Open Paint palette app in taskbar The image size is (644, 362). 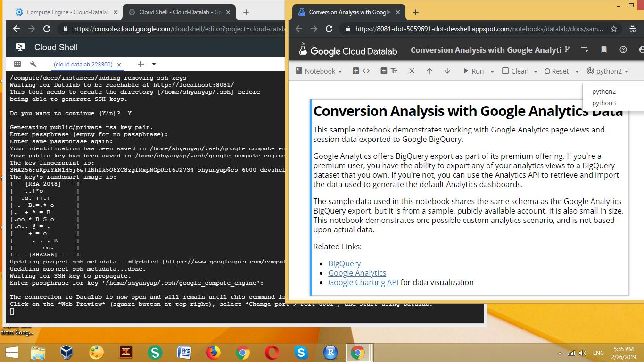96,353
